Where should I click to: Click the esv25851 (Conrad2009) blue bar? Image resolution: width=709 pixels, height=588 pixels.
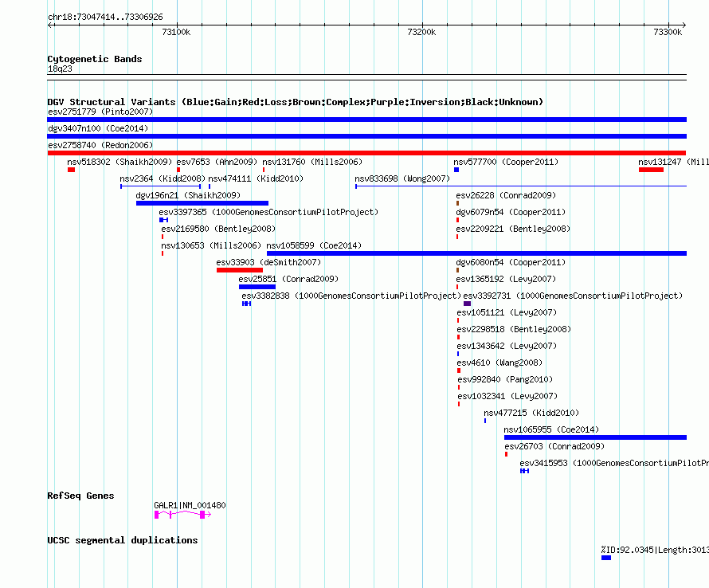257,287
